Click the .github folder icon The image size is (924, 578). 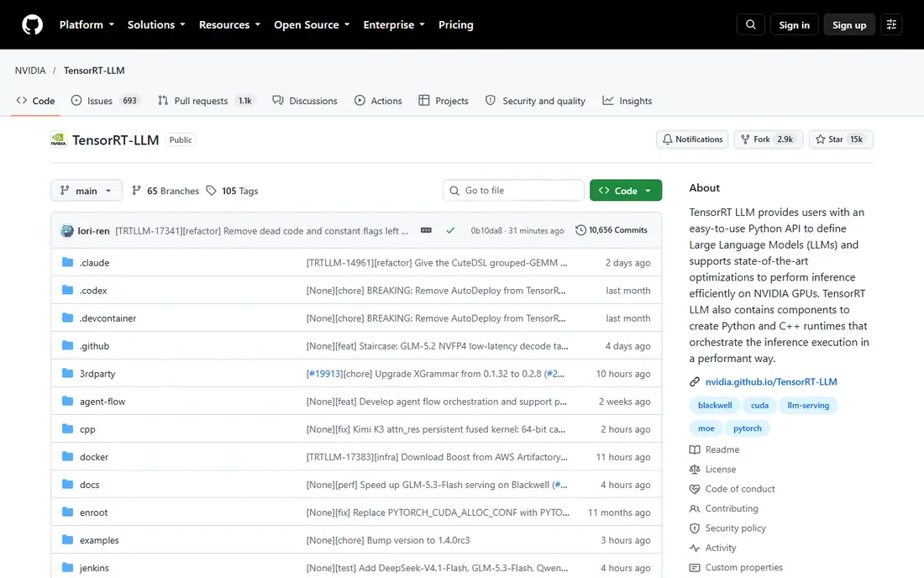[68, 345]
